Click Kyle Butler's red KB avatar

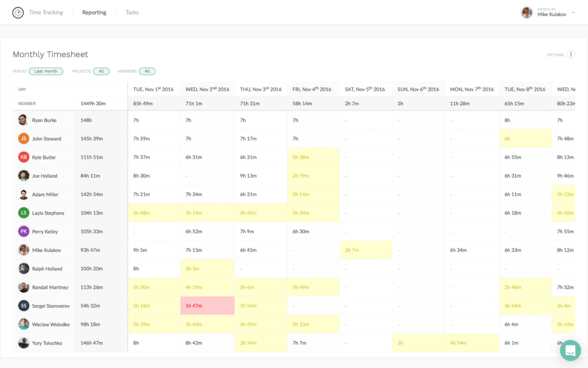coord(23,157)
